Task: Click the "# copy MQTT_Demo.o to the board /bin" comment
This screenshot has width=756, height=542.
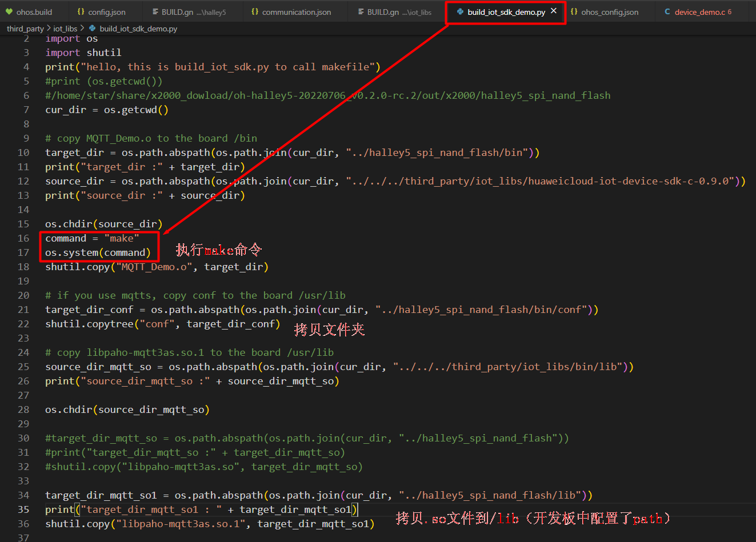Action: [151, 138]
